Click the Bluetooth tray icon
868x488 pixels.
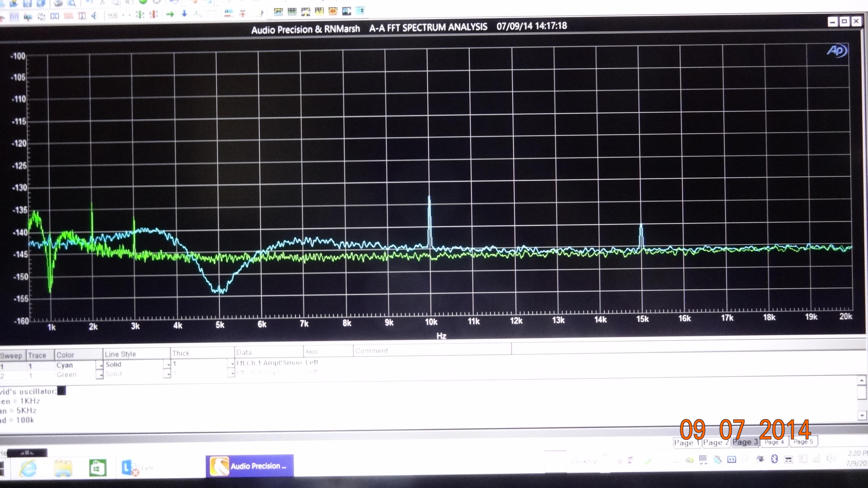[774, 459]
